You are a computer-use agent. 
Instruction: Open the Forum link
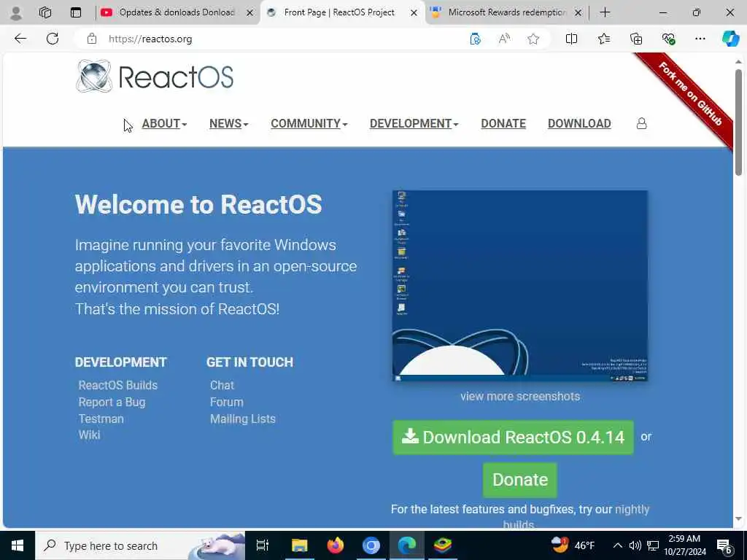(227, 402)
